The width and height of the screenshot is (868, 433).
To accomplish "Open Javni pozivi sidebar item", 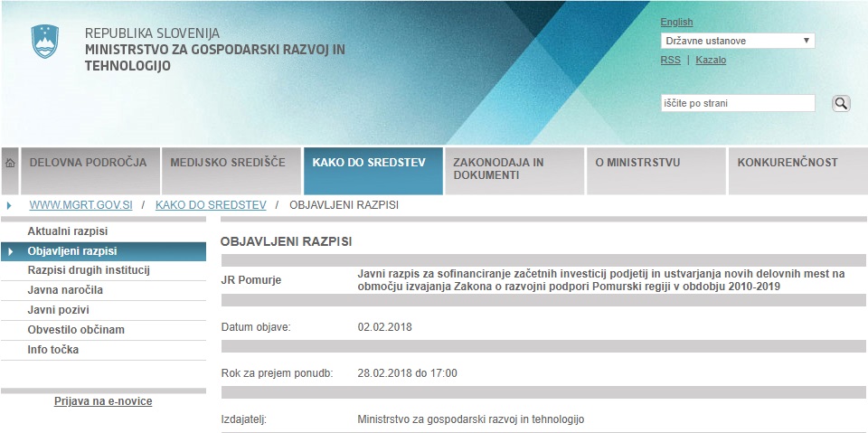I will click(103, 310).
